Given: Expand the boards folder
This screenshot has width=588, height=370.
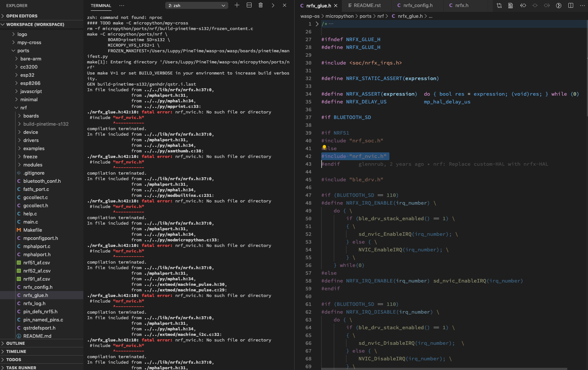Looking at the screenshot, I should click(31, 116).
